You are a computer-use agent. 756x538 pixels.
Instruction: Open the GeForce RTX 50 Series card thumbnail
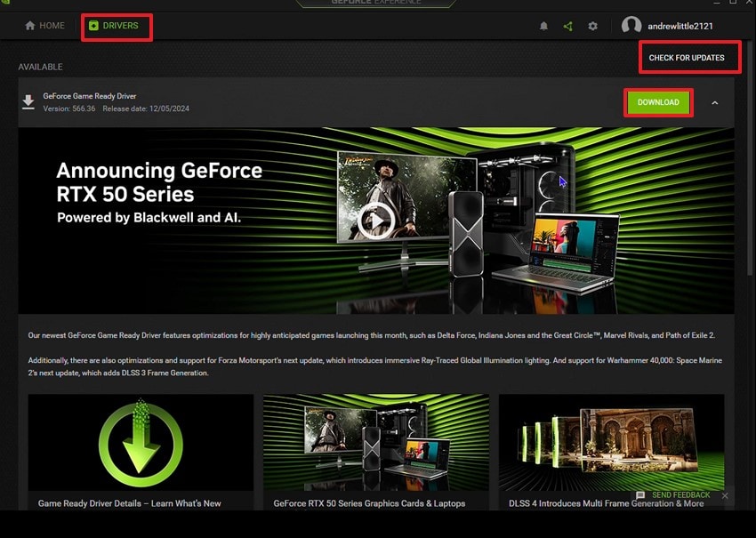point(376,443)
